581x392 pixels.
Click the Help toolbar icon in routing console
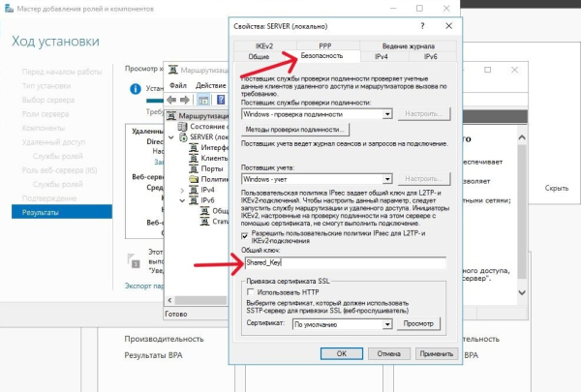221,100
